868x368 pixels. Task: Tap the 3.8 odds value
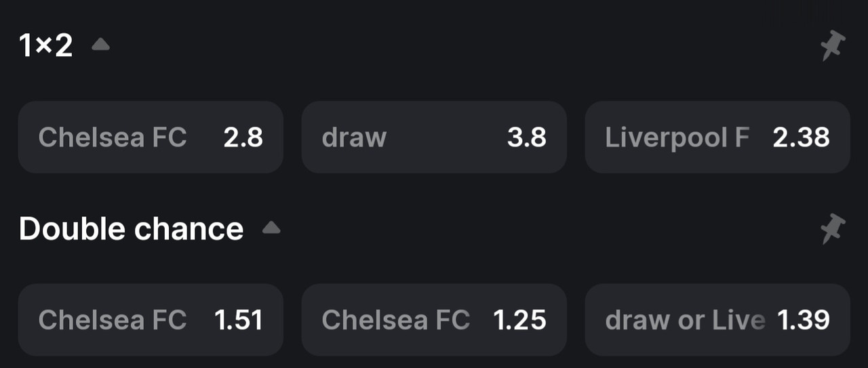(x=527, y=138)
